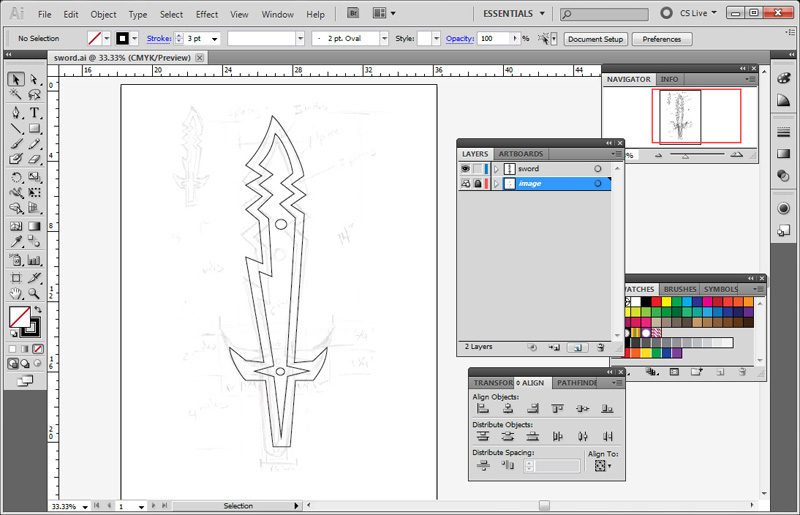The width and height of the screenshot is (800, 515).
Task: Select the Hand tool
Action: coord(15,293)
